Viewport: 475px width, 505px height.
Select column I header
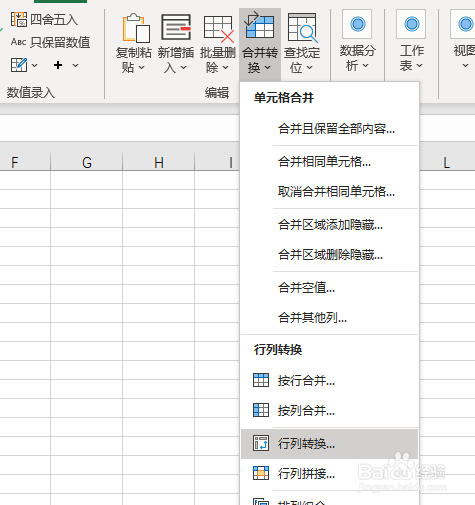pos(217,163)
